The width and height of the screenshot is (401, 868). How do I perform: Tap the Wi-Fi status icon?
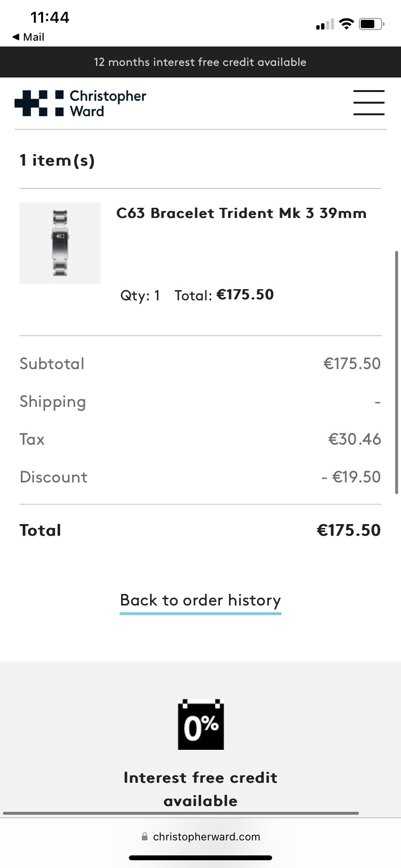coord(346,24)
